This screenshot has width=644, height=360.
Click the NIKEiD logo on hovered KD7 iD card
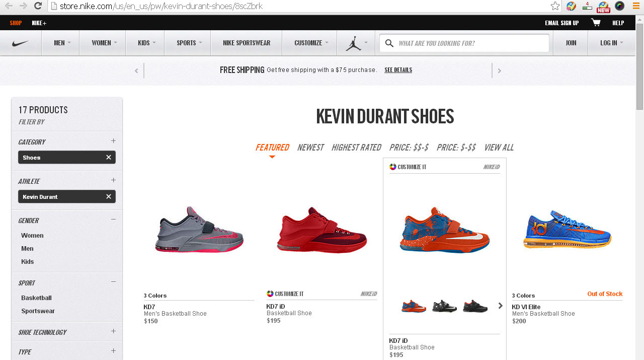492,167
